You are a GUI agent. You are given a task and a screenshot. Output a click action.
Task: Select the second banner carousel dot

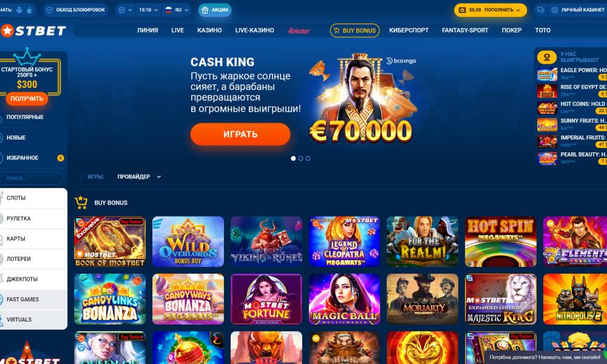[301, 158]
